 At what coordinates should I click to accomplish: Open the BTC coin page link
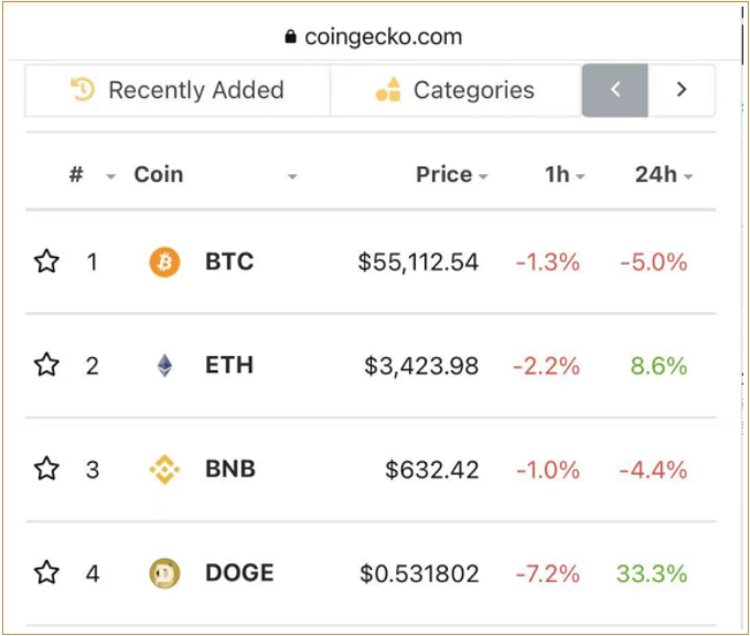(x=229, y=262)
